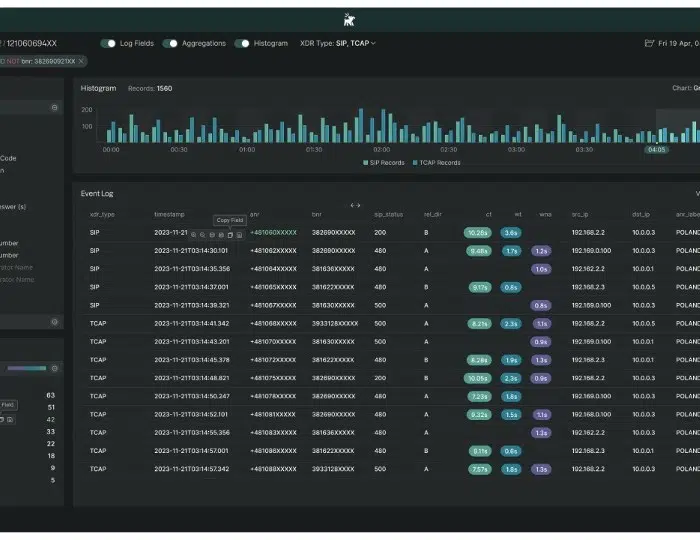Click the count value 63 in sidebar
700x540 pixels.
pos(50,395)
